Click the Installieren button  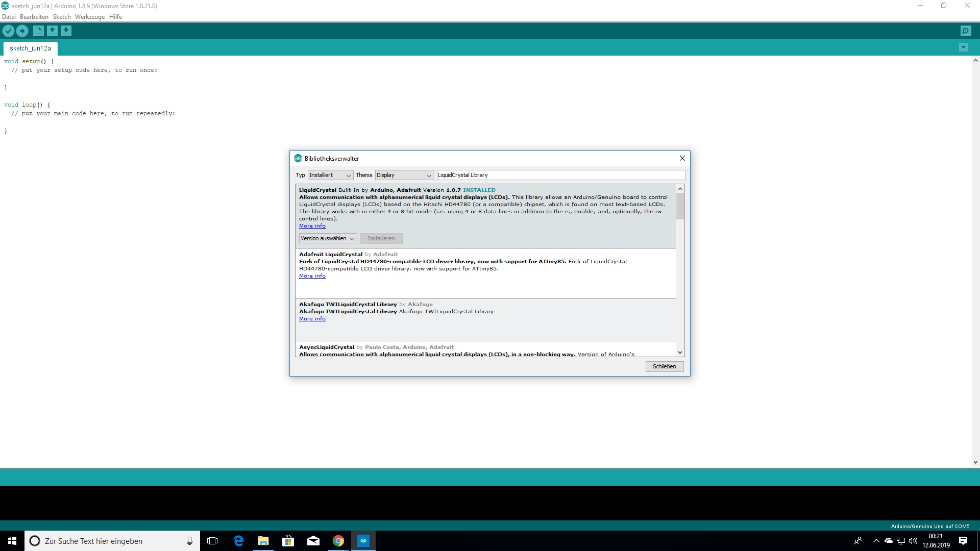(381, 238)
